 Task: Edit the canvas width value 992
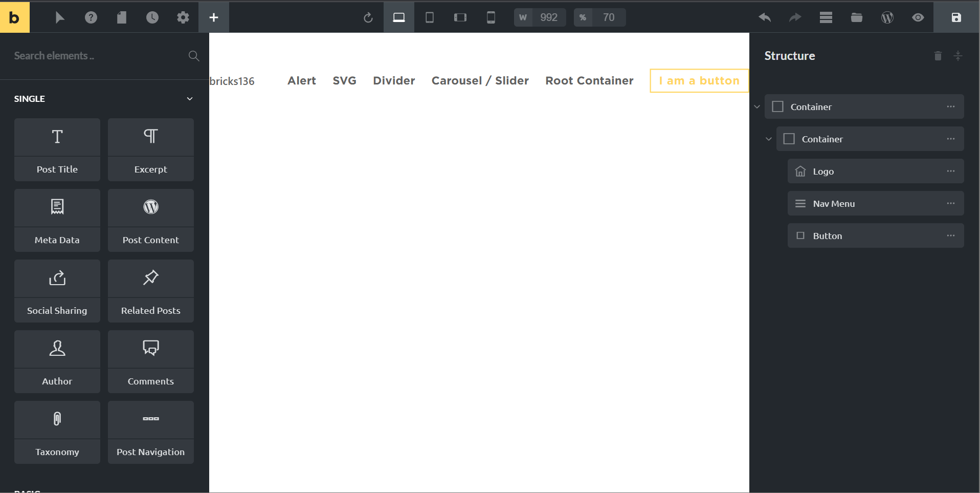point(549,17)
